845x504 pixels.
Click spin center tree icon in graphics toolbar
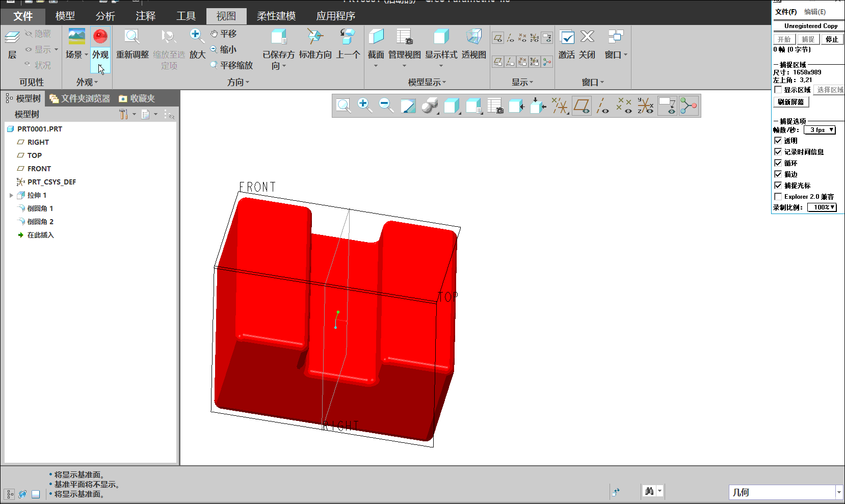(x=688, y=105)
